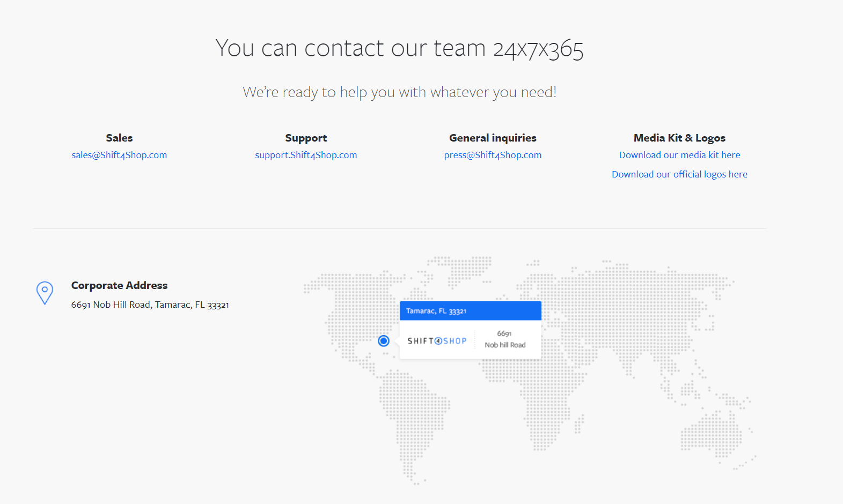Select the 6691 Nob Hill Road, Tamarac address text
The width and height of the screenshot is (843, 504).
click(x=150, y=305)
